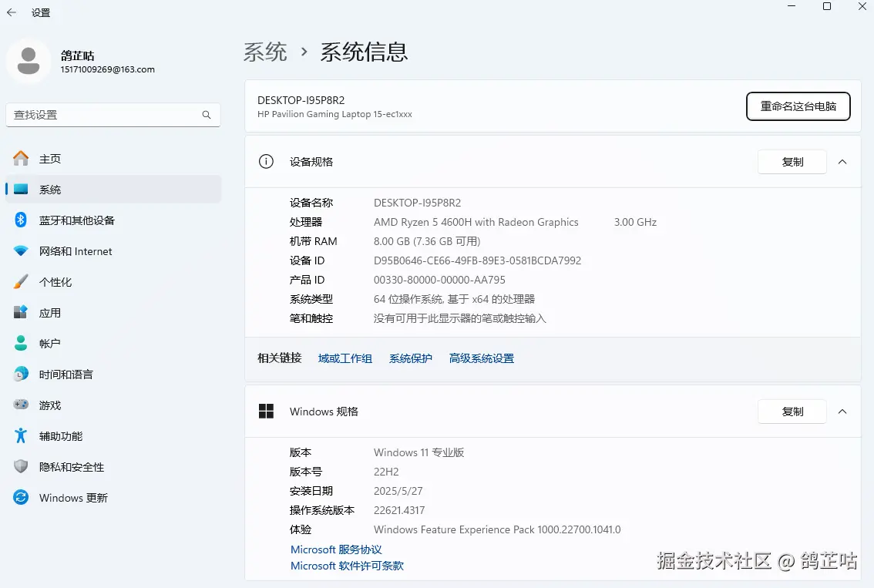Viewport: 874px width, 588px height.
Task: Maximize the Settings window
Action: [827, 6]
